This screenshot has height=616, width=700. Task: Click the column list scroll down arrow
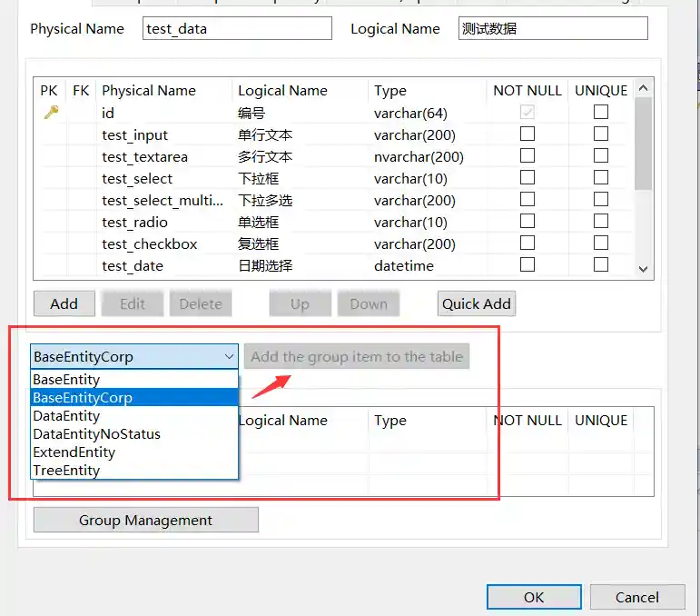tap(644, 269)
